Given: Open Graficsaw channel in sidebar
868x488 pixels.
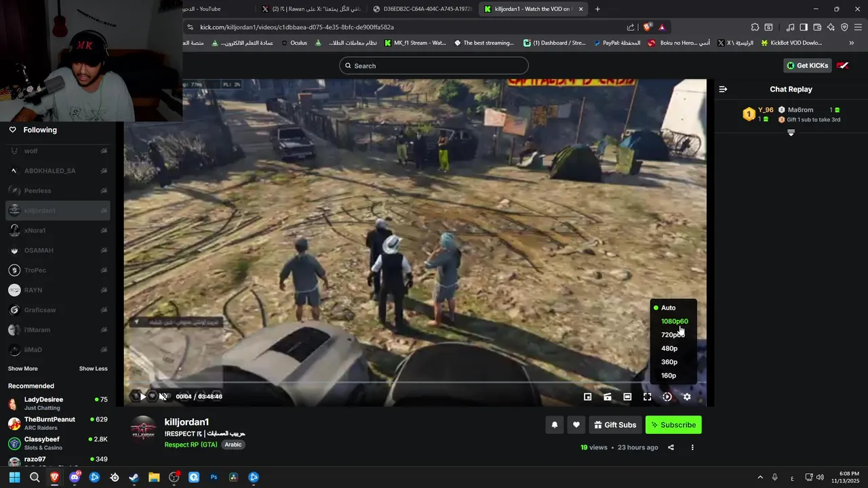Looking at the screenshot, I should [58, 310].
